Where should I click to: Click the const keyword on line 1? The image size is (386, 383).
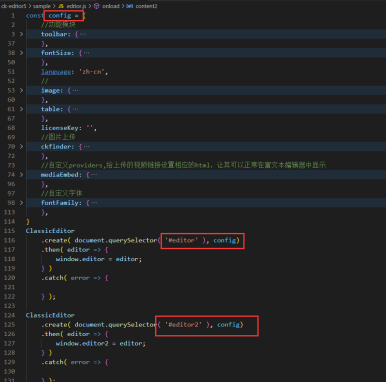pyautogui.click(x=34, y=15)
